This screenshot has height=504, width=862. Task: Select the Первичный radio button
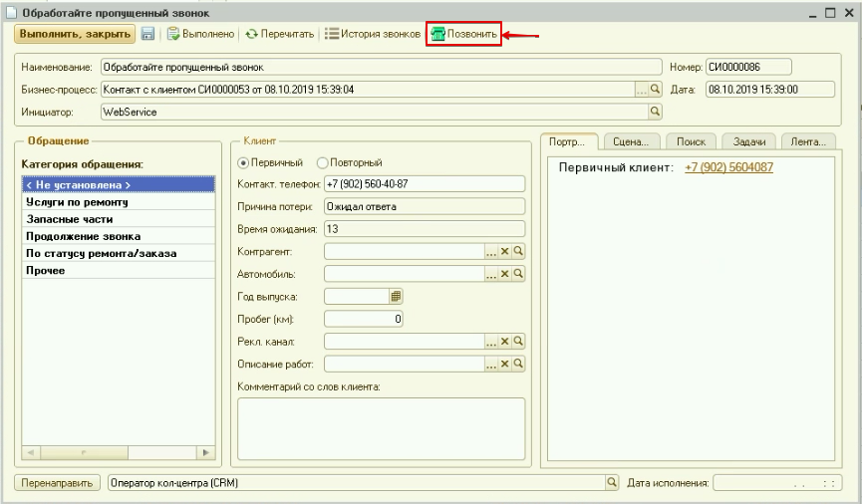tap(243, 162)
